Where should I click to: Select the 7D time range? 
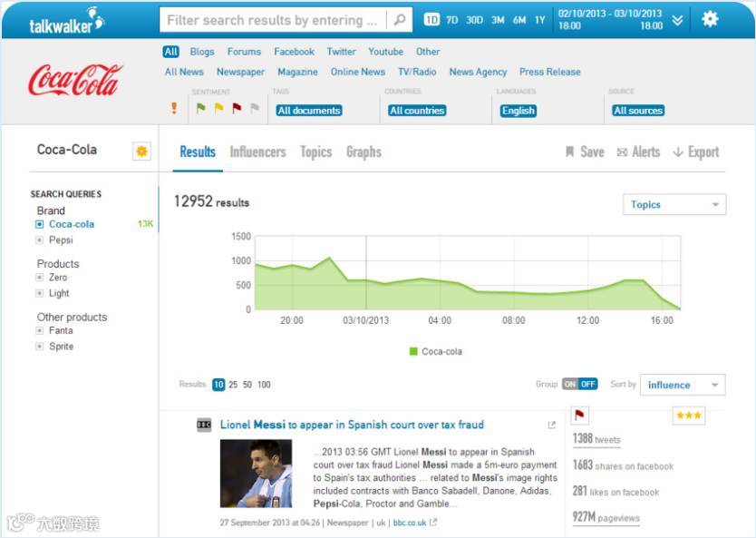451,20
